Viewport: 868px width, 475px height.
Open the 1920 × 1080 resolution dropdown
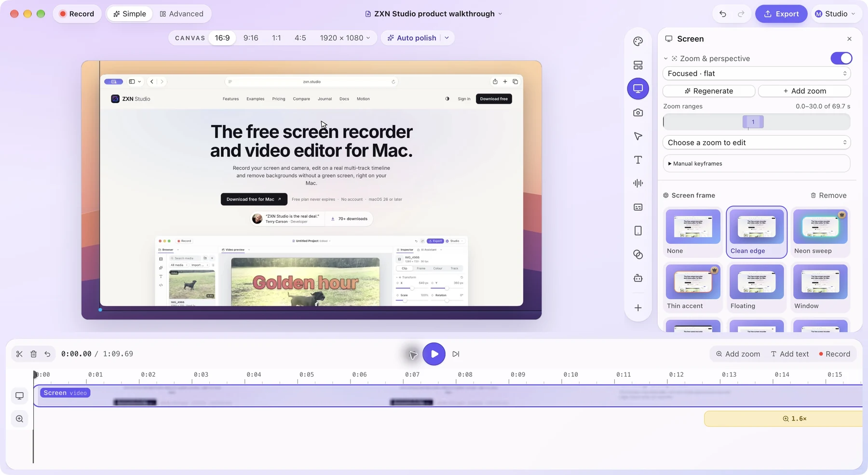pyautogui.click(x=345, y=38)
